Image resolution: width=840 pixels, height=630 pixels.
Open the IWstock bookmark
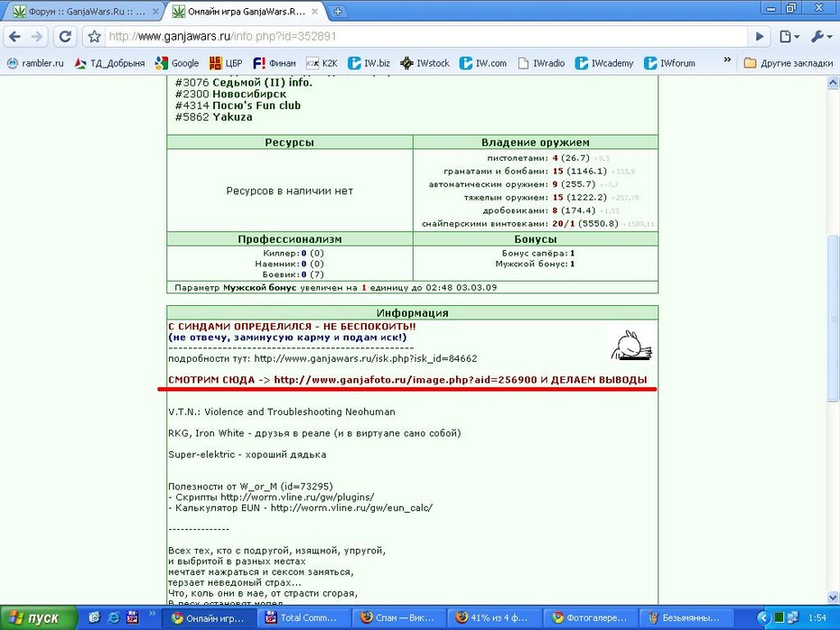pos(425,63)
